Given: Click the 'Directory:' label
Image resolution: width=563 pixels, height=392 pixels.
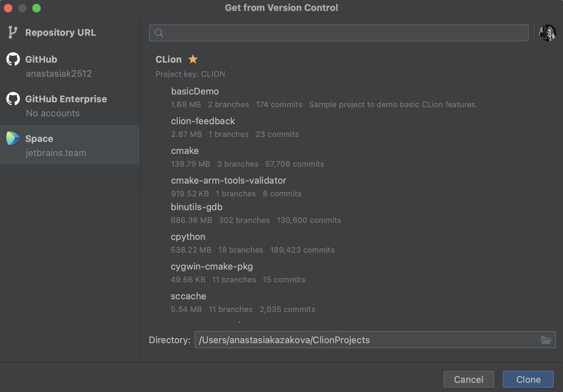Looking at the screenshot, I should pyautogui.click(x=170, y=340).
